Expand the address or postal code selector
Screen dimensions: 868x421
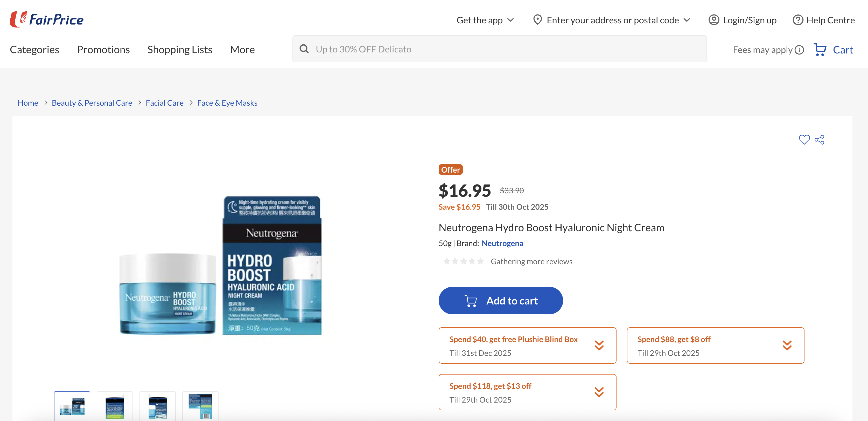687,20
